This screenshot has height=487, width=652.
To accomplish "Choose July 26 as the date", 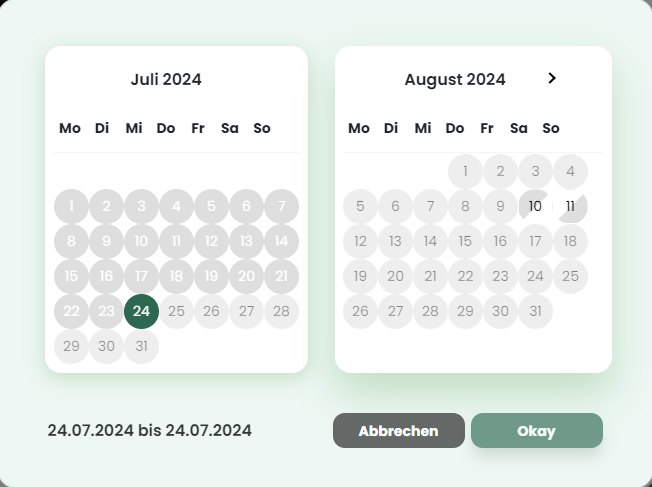I will [211, 311].
